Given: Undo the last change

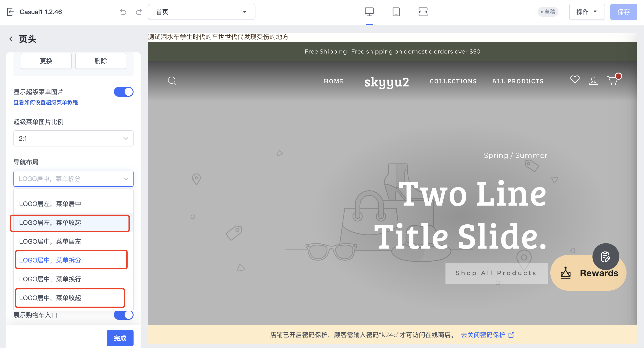Looking at the screenshot, I should (x=123, y=12).
